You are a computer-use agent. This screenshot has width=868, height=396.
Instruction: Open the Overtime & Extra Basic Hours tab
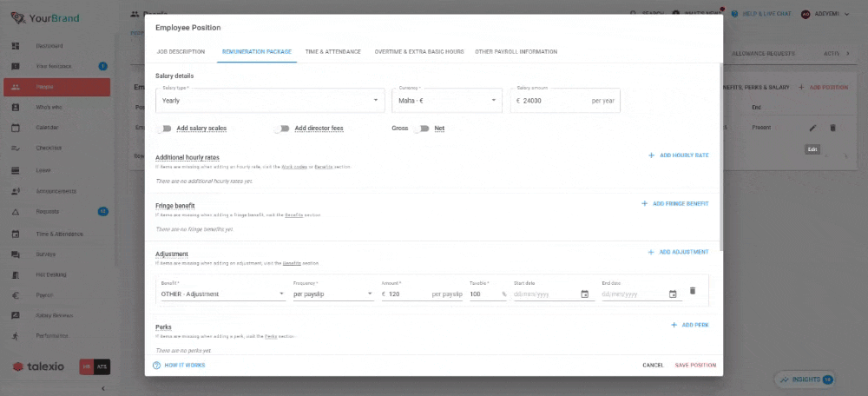coord(419,52)
